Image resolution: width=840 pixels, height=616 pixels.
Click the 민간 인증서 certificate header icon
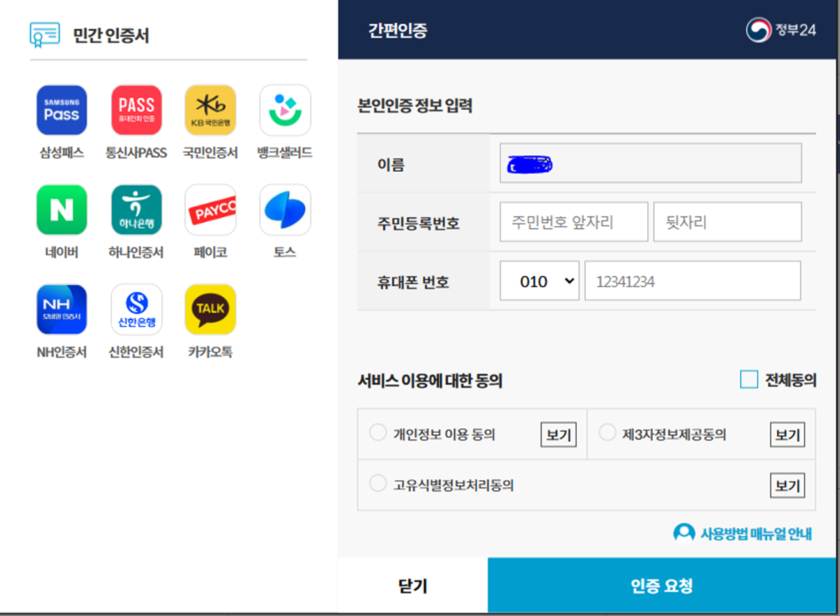tap(45, 34)
